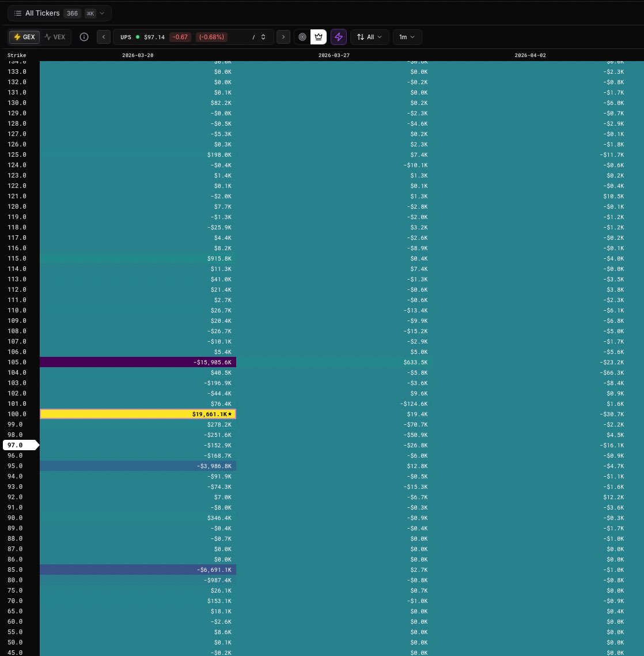
Task: Open the 1m interval dropdown
Action: tap(407, 37)
